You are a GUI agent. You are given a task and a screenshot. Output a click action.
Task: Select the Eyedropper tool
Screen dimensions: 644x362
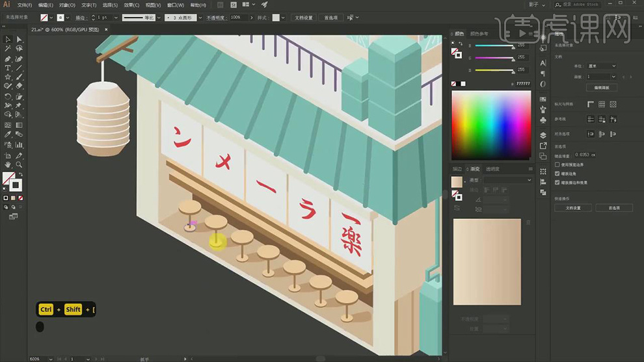coord(8,135)
